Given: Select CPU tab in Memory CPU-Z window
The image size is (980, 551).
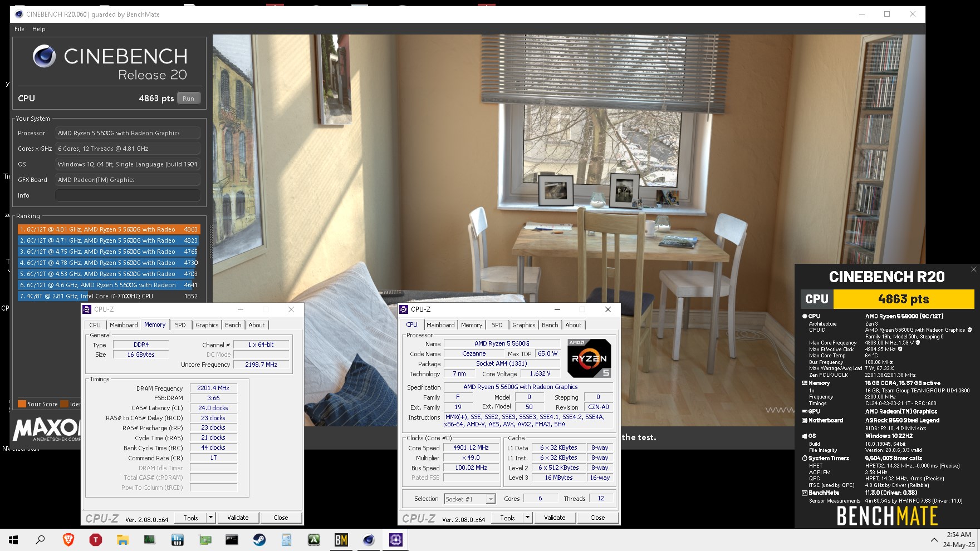Looking at the screenshot, I should point(95,325).
